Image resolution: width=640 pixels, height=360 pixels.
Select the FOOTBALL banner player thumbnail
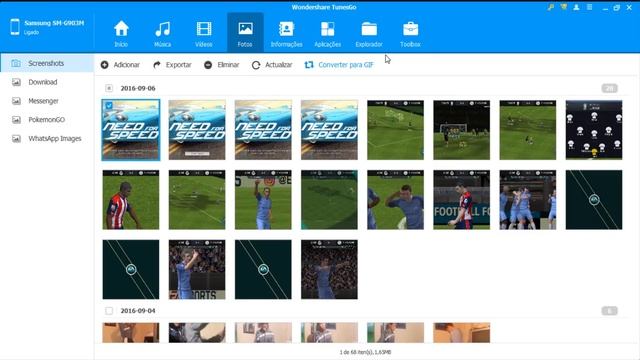tap(462, 200)
